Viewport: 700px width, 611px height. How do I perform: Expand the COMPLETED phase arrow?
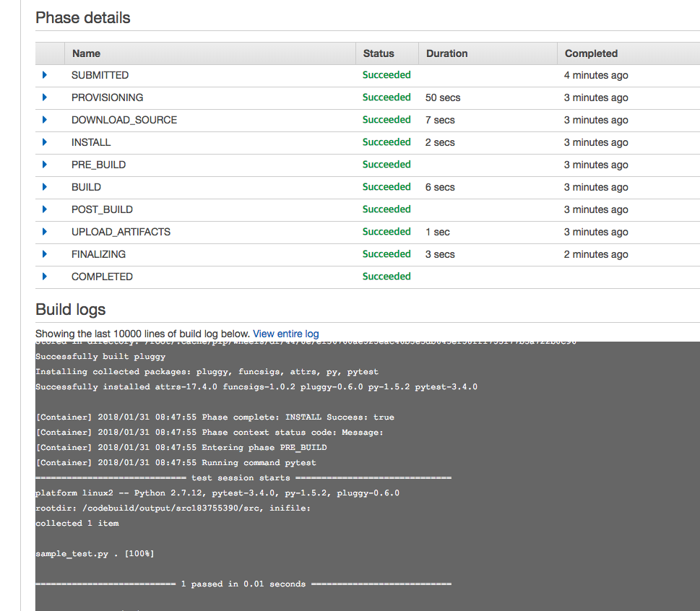[45, 277]
